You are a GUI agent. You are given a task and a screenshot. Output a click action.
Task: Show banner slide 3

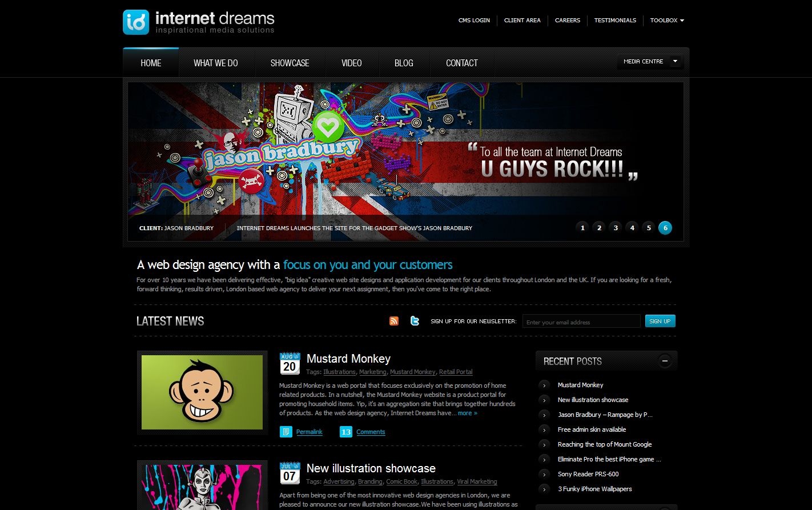click(x=616, y=228)
